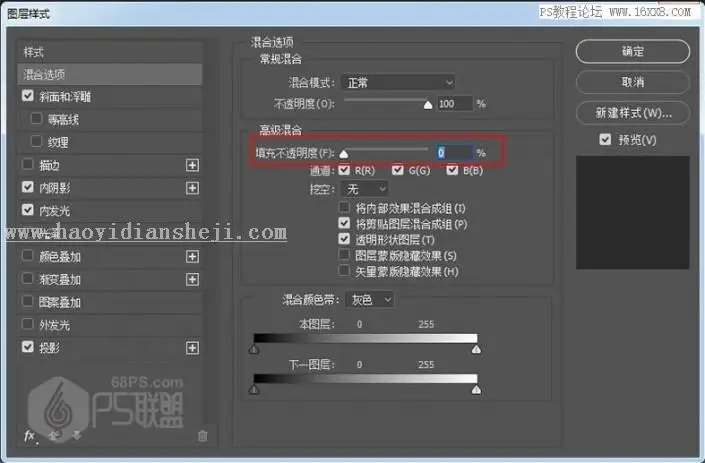Click the 填充不透明度 value field showing 0
Viewport: 705px width, 463px height.
click(455, 153)
